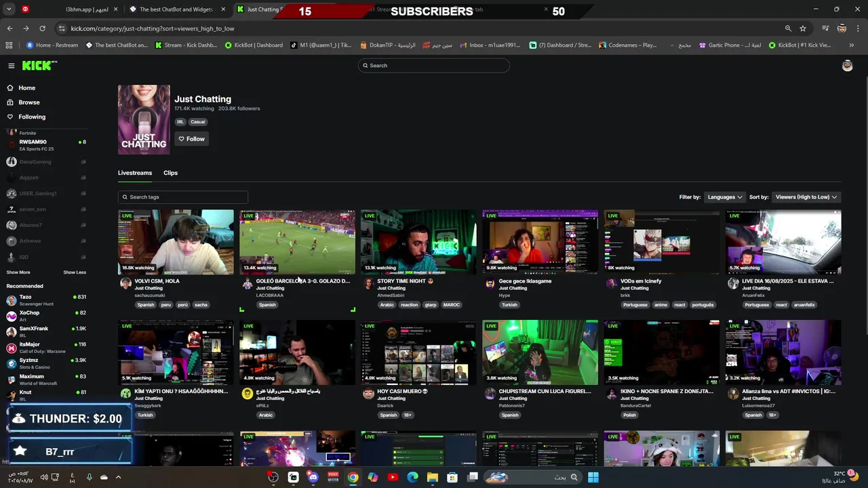Open XoChop recommended channel
This screenshot has width=868, height=488.
tap(46, 316)
